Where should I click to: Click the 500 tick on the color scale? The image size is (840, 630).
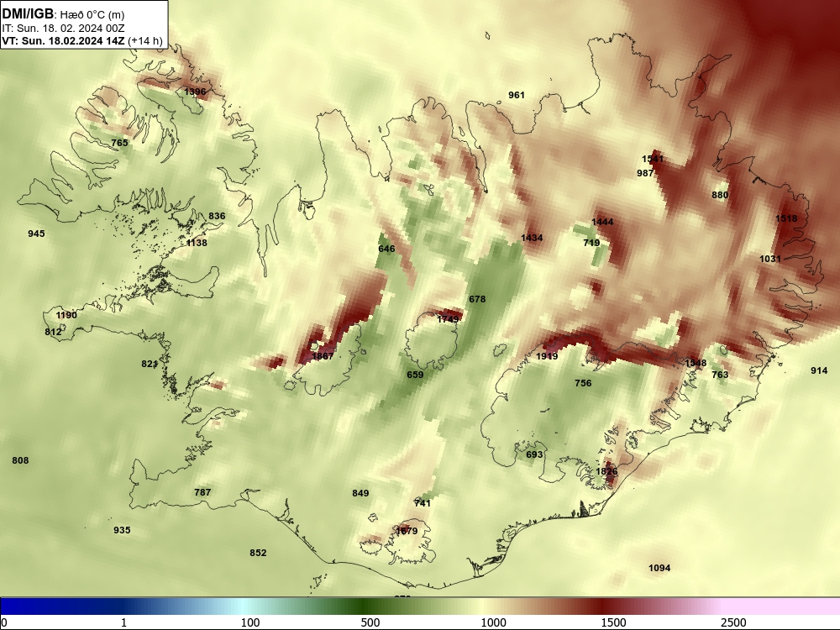point(370,622)
